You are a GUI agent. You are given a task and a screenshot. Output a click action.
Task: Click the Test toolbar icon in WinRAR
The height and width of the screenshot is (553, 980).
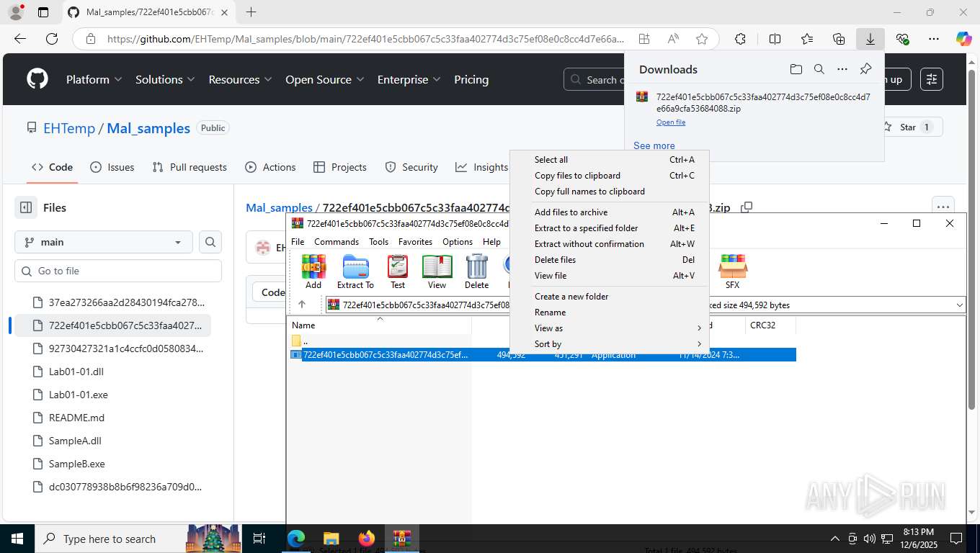pyautogui.click(x=398, y=271)
